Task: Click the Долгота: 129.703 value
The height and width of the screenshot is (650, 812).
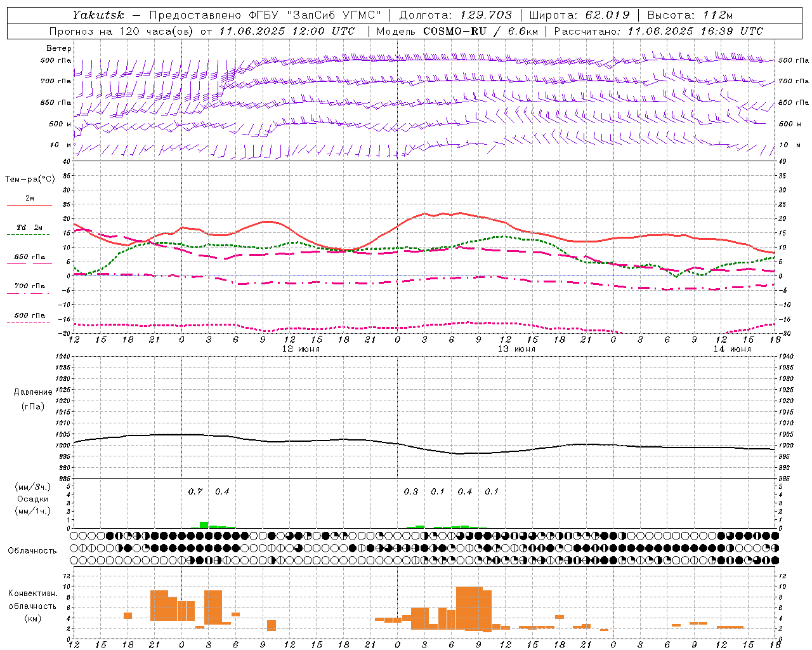Action: pos(455,15)
